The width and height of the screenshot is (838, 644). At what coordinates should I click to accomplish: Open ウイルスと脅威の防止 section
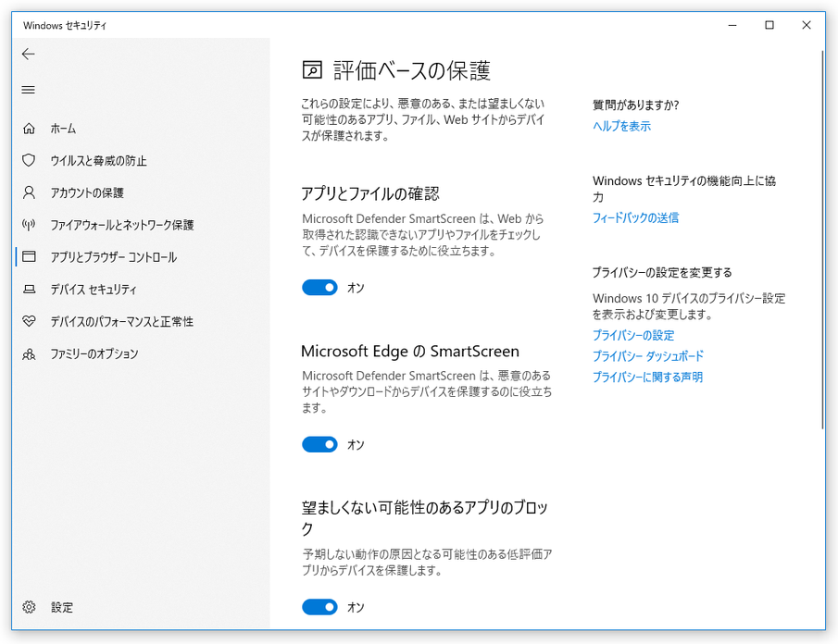coord(98,161)
